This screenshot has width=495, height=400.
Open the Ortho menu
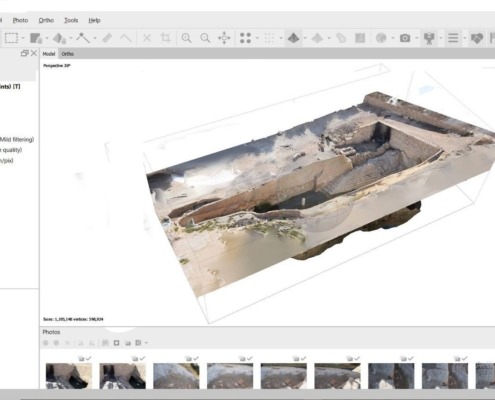46,20
